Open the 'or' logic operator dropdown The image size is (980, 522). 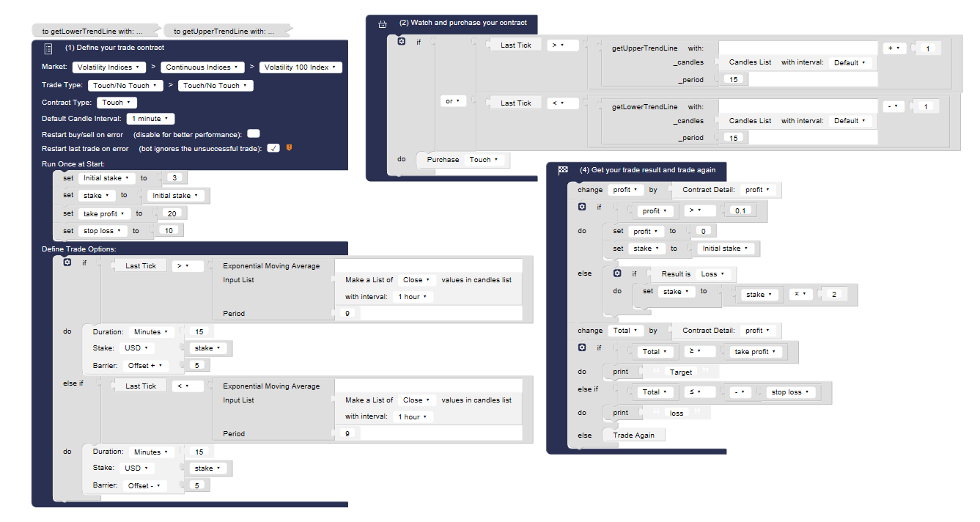coord(453,101)
